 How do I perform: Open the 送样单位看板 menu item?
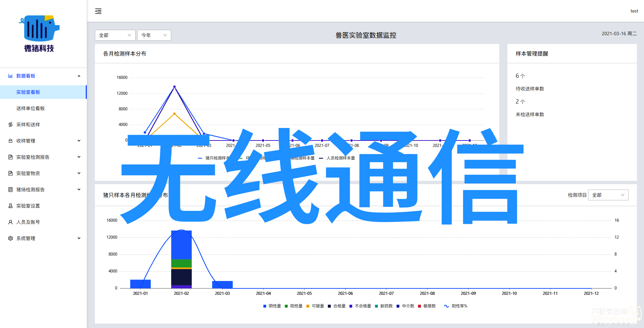[31, 108]
